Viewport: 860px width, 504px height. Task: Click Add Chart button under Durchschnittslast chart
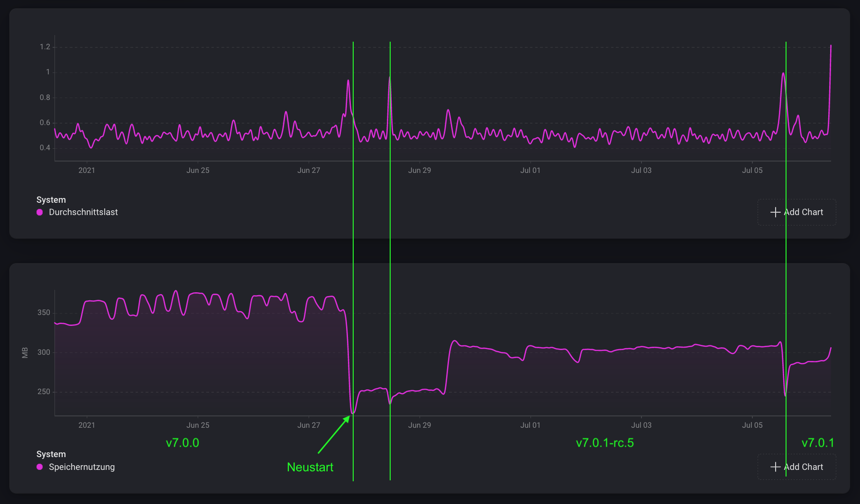(x=796, y=212)
